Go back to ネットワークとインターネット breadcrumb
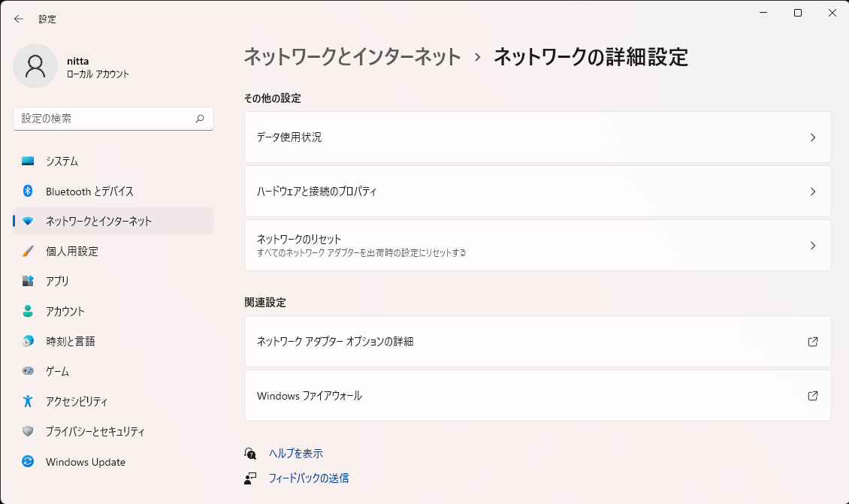Image resolution: width=849 pixels, height=504 pixels. [x=352, y=57]
